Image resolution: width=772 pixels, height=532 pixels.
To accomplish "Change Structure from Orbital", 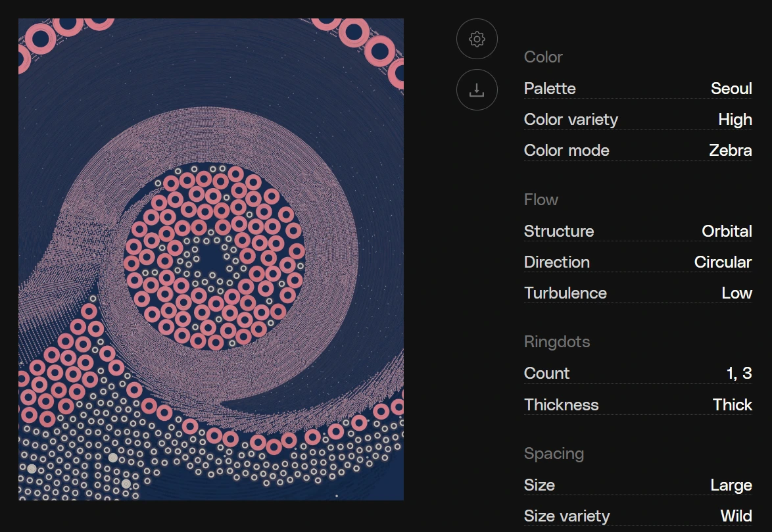I will click(x=638, y=231).
